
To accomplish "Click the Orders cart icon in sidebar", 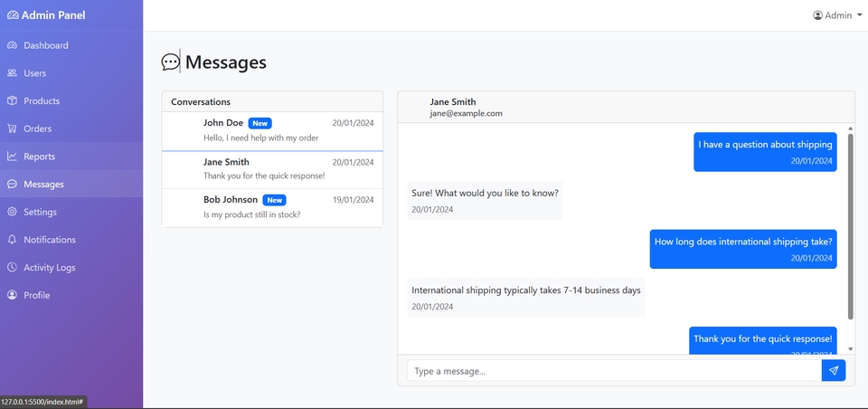I will (x=13, y=128).
